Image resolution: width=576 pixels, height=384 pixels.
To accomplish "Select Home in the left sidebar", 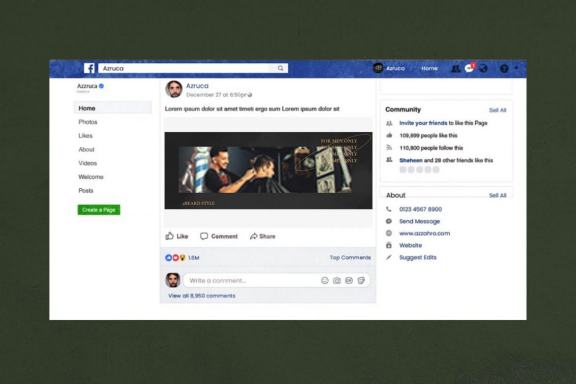I will (113, 108).
